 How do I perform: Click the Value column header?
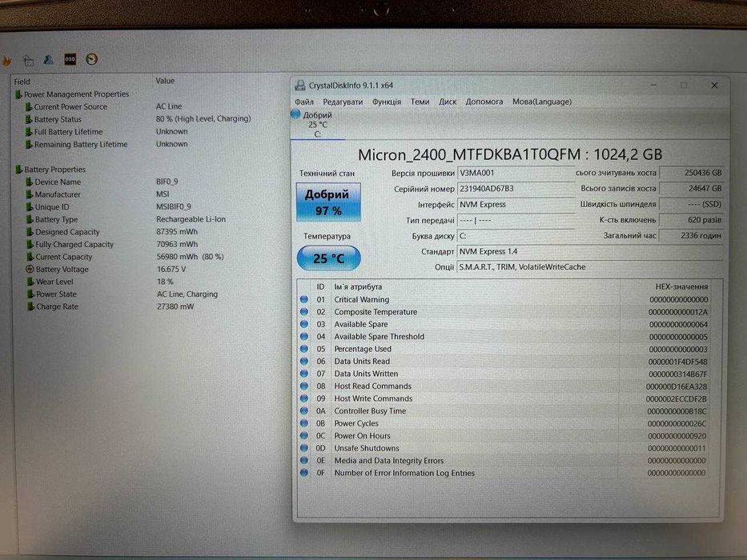tap(165, 81)
